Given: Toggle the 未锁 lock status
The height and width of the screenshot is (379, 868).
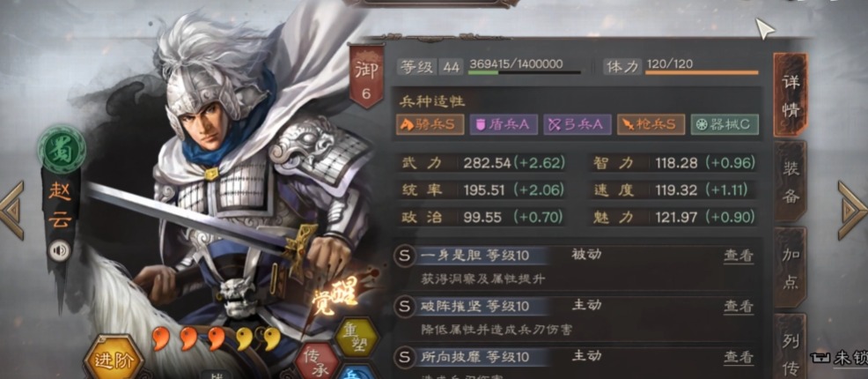Looking at the screenshot, I should coord(839,358).
